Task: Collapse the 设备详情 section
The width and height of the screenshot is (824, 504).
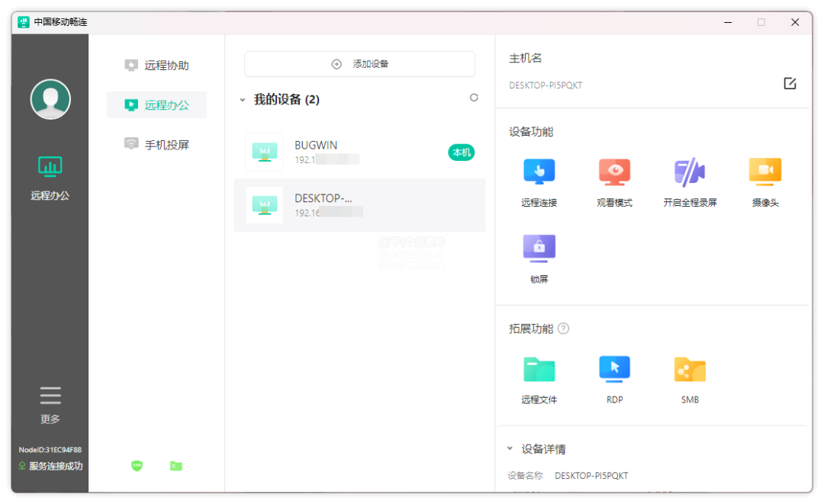Action: (510, 448)
